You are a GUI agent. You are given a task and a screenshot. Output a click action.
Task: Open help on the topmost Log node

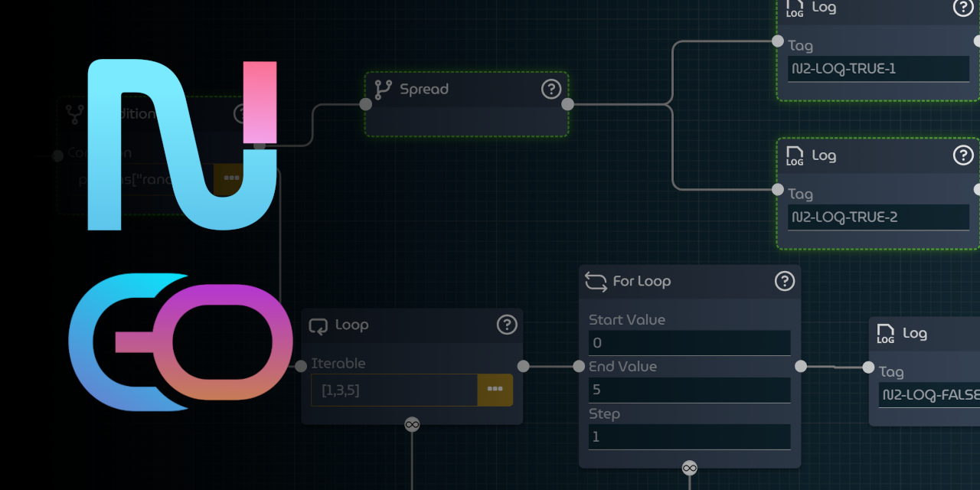[x=963, y=8]
